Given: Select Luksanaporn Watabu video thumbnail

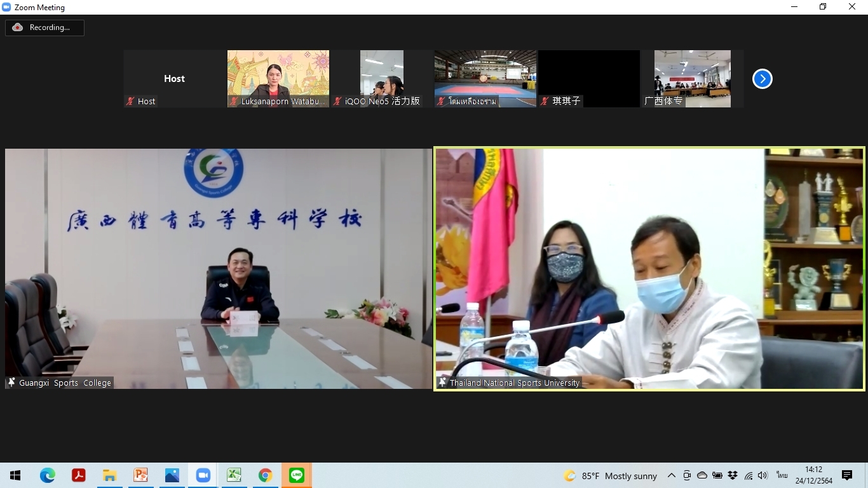Looking at the screenshot, I should point(278,78).
